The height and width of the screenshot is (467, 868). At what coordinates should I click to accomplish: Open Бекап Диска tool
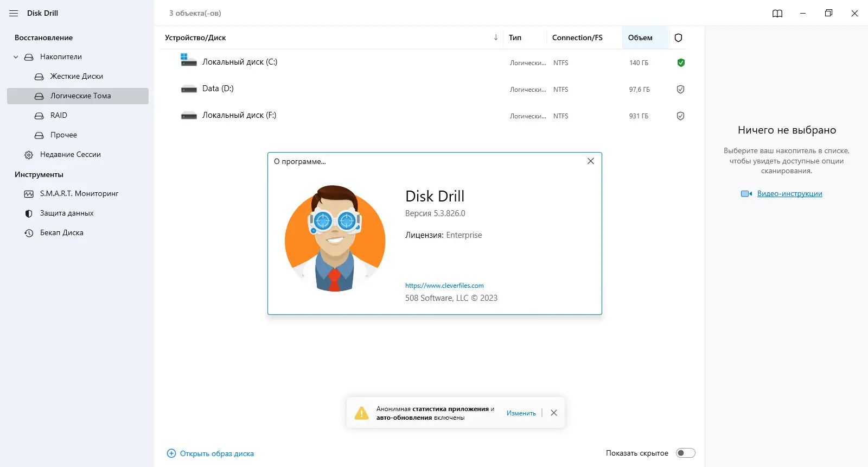coord(61,232)
